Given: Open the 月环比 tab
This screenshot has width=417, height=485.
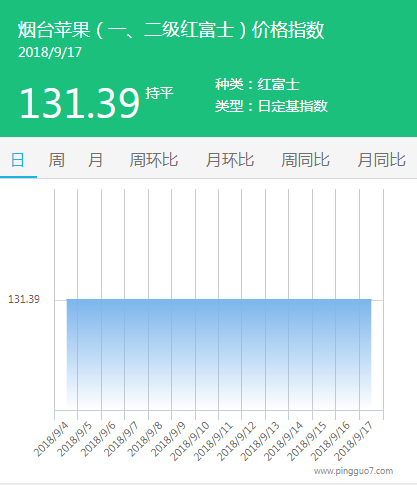Looking at the screenshot, I should pos(230,160).
